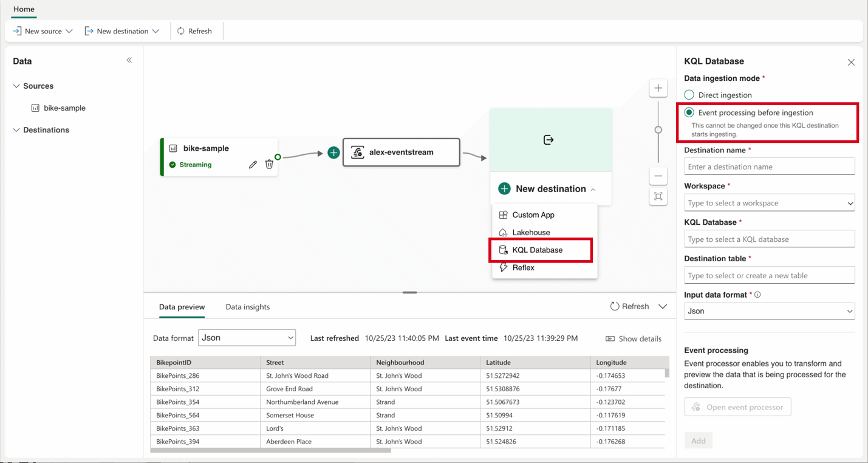Switch to the Data preview tab
The height and width of the screenshot is (463, 868).
pos(182,307)
